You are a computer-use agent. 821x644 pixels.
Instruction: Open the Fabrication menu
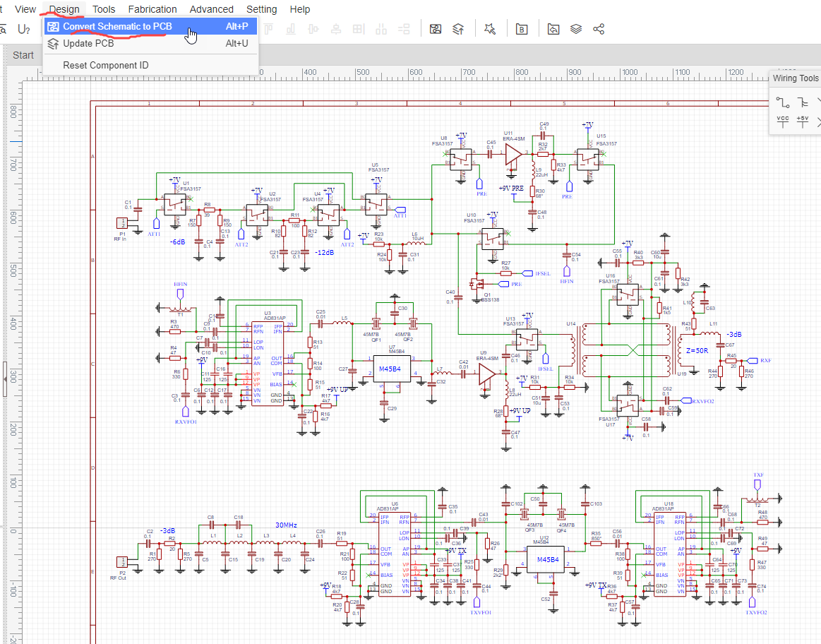tap(152, 9)
